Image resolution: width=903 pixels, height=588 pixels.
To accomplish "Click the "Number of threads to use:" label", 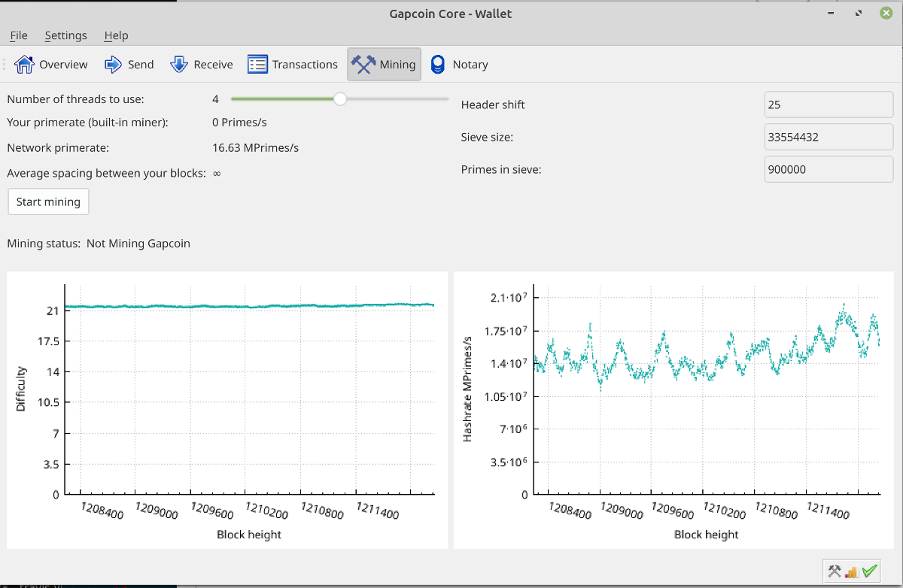I will click(75, 99).
